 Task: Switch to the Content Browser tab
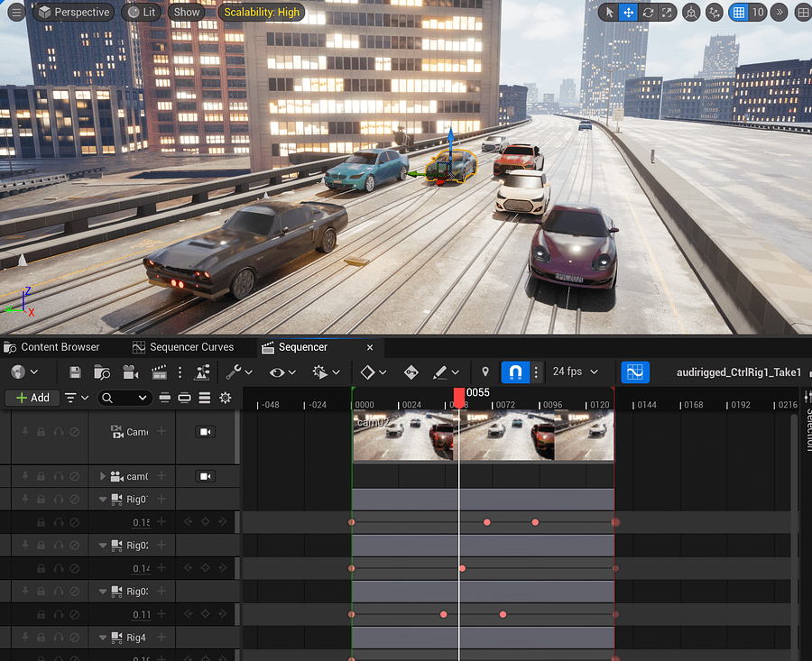point(51,347)
